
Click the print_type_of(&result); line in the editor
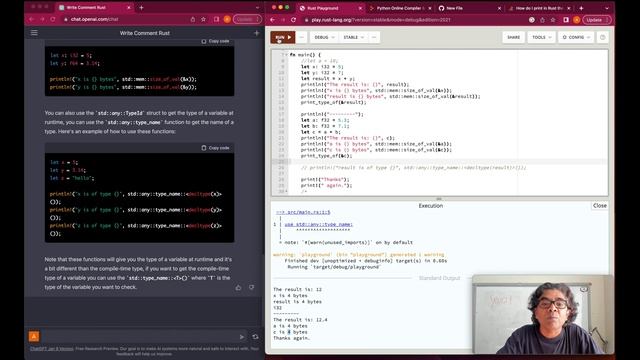(x=334, y=102)
